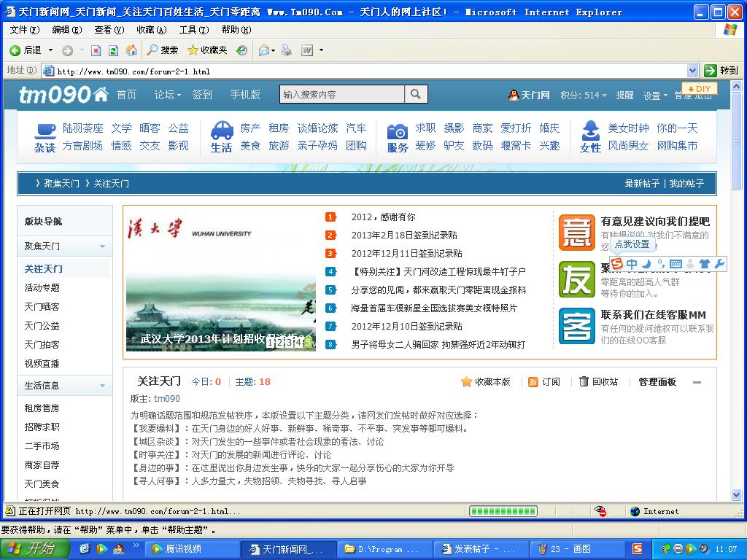
Task: Open the 查看 menu
Action: coord(109,29)
